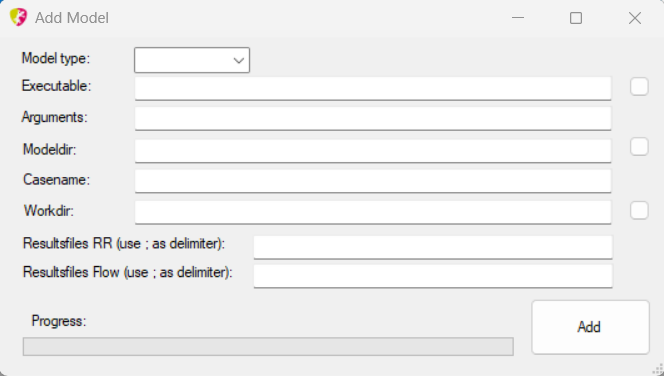
Task: Click the Progress bar
Action: pos(268,346)
